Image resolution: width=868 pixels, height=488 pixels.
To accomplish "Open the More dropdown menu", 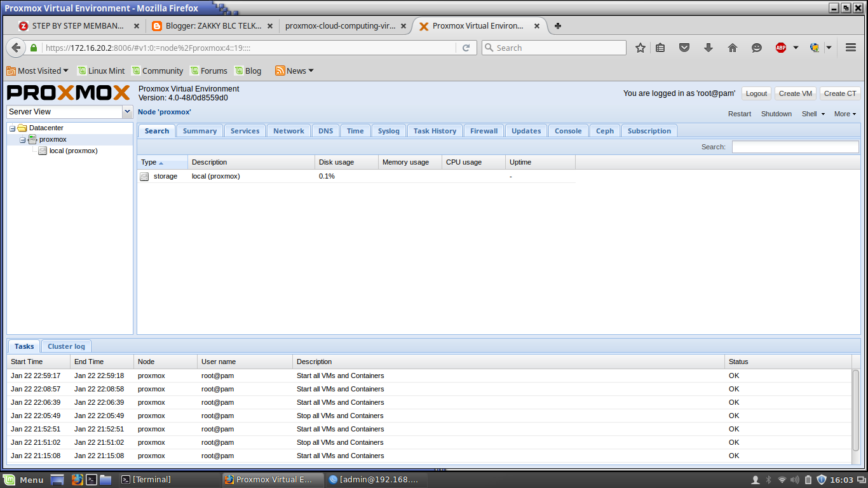I will point(845,114).
